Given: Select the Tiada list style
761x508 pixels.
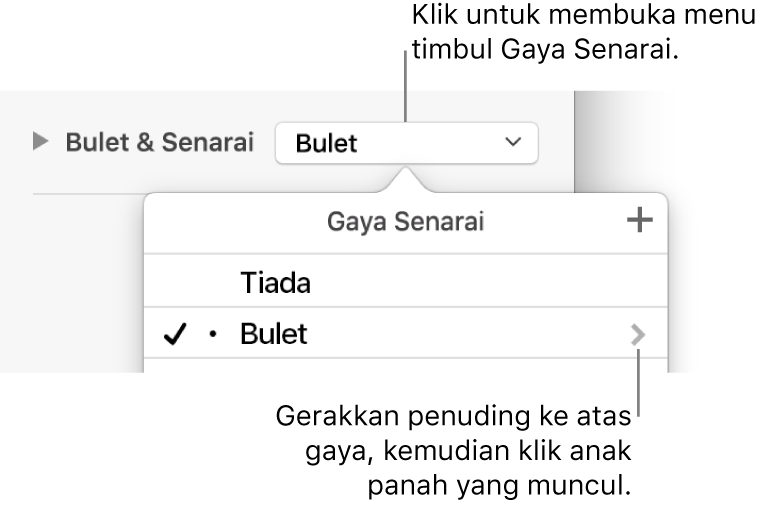Looking at the screenshot, I should (275, 284).
